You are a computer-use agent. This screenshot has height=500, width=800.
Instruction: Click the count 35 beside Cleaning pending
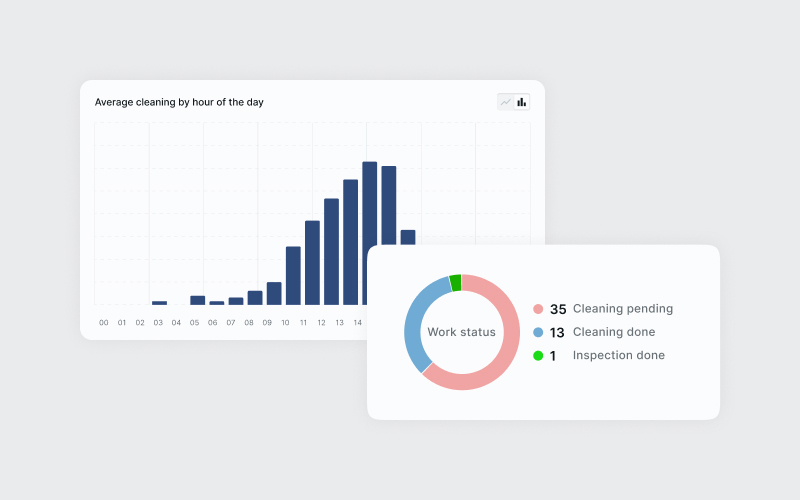pos(558,309)
